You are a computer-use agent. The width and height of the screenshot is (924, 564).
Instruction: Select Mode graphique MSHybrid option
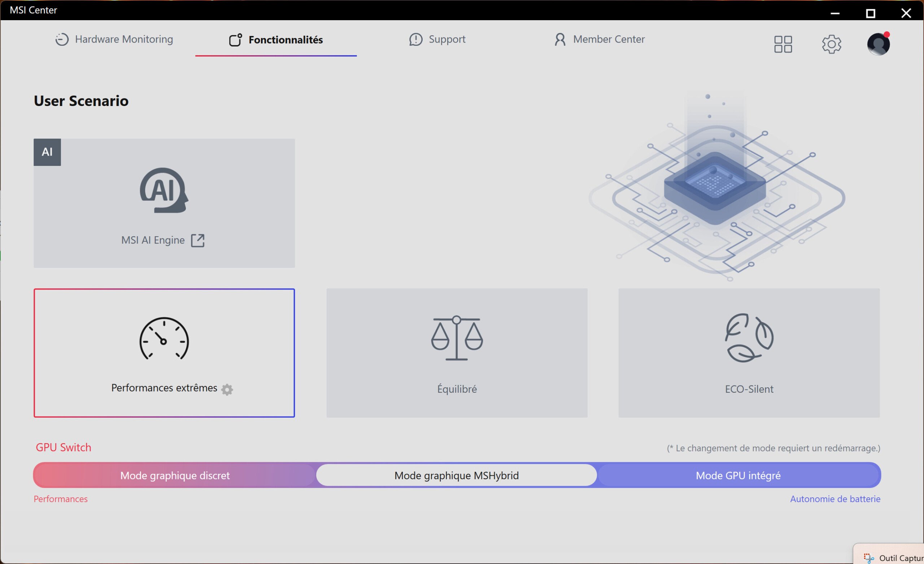(456, 475)
